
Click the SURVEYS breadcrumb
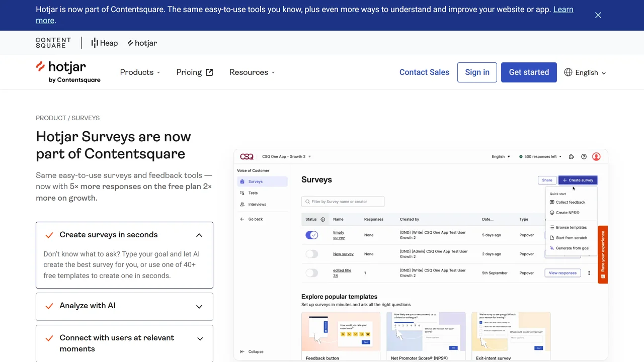[x=86, y=118]
